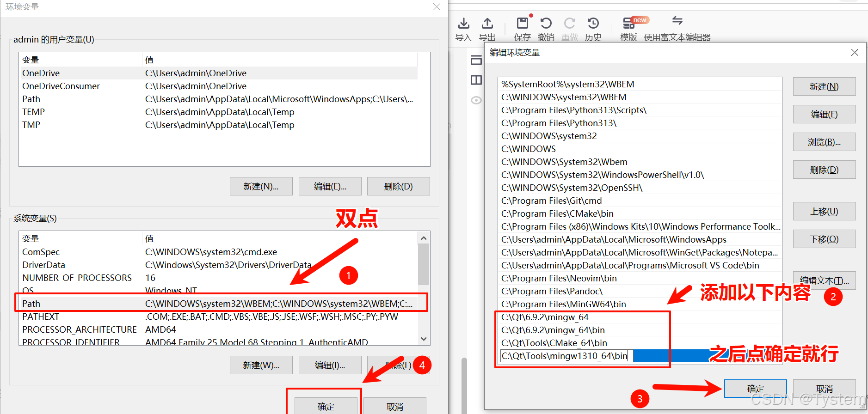Screen dimensions: 868x414
Task: Select C:\Program Files\CMake\bin path entry
Action: coord(640,213)
